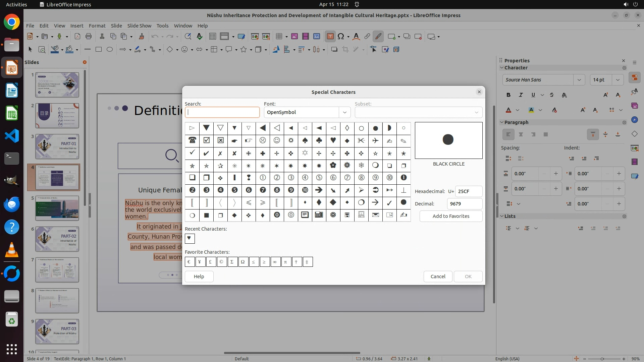Click the Euro sign favorite character

(190, 262)
